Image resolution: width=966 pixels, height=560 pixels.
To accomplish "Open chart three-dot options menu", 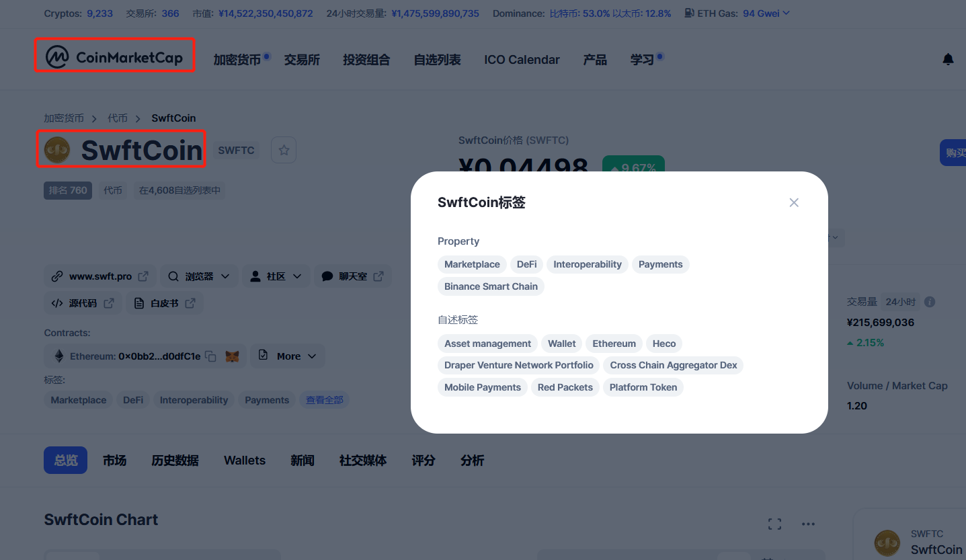I will tap(808, 524).
